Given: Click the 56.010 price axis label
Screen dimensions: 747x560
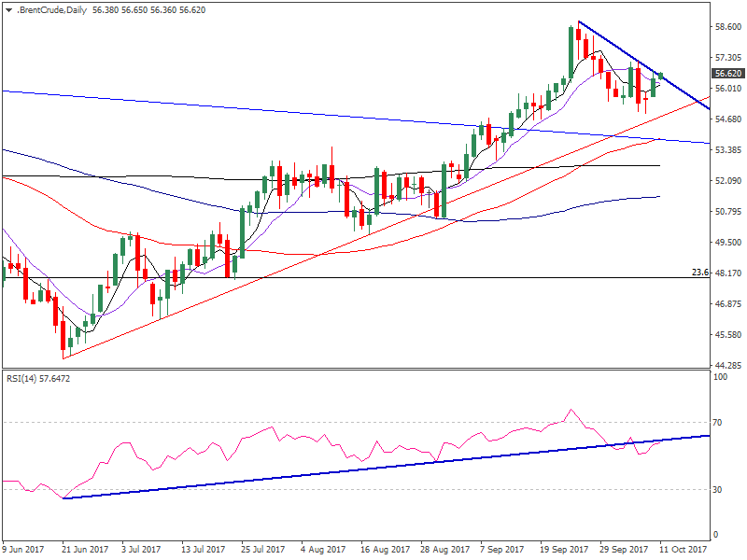Looking at the screenshot, I should (728, 88).
